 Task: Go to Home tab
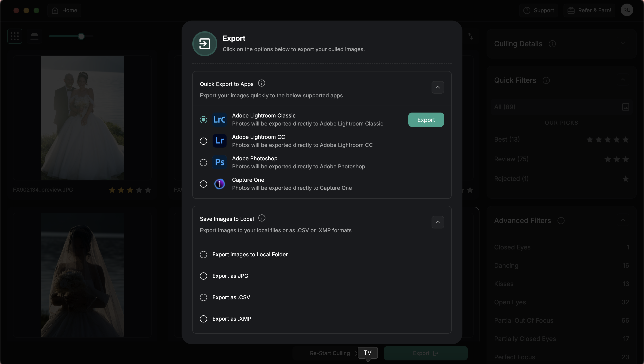tap(65, 10)
